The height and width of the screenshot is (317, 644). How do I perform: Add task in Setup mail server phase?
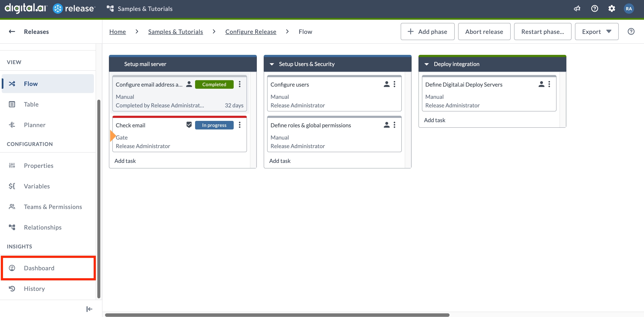pos(125,161)
